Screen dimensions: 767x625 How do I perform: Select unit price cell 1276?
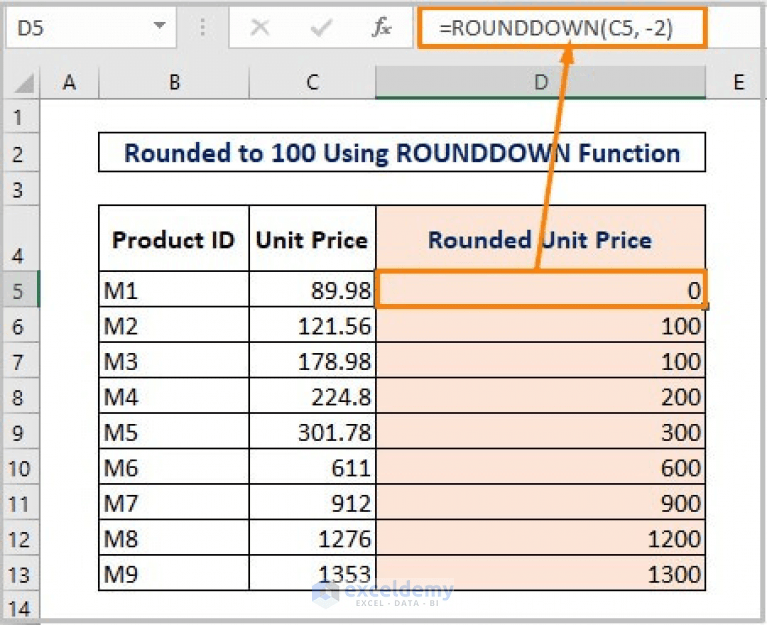click(313, 537)
